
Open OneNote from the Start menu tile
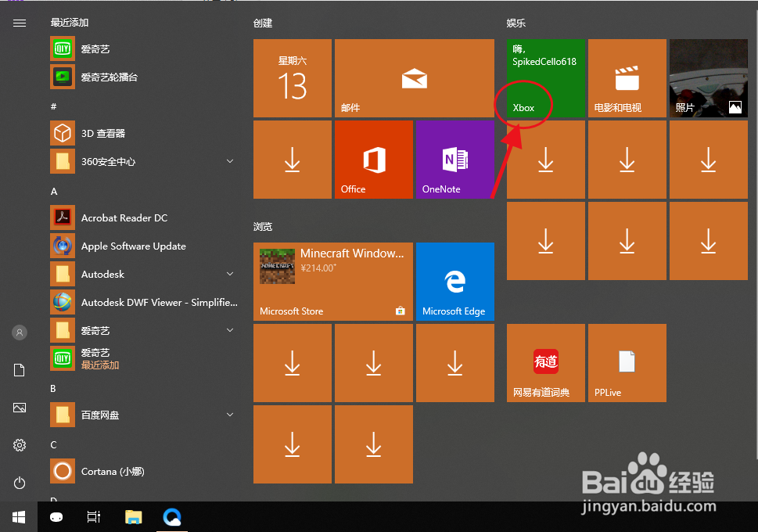(x=454, y=159)
